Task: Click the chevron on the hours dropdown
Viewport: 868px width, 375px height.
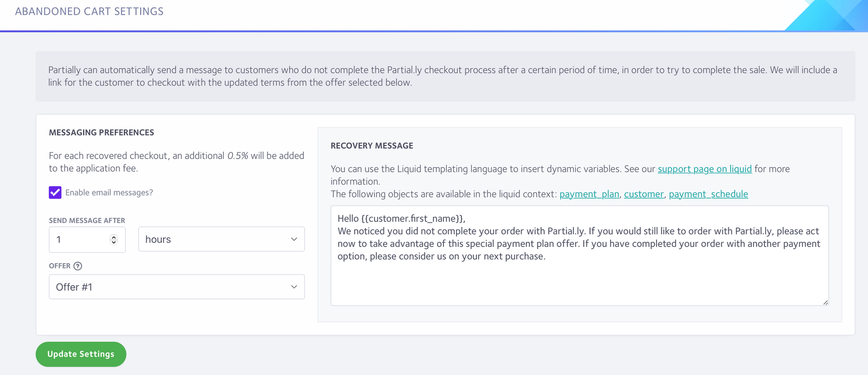Action: (294, 239)
